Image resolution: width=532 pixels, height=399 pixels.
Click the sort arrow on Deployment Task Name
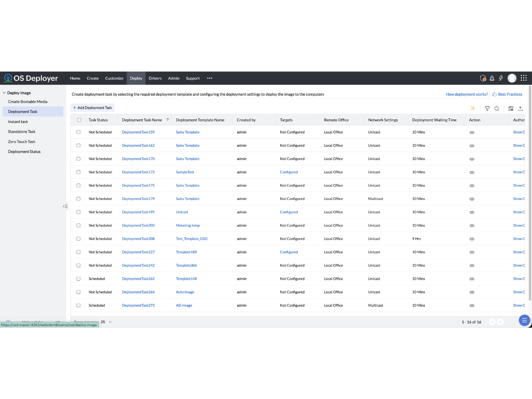(168, 120)
